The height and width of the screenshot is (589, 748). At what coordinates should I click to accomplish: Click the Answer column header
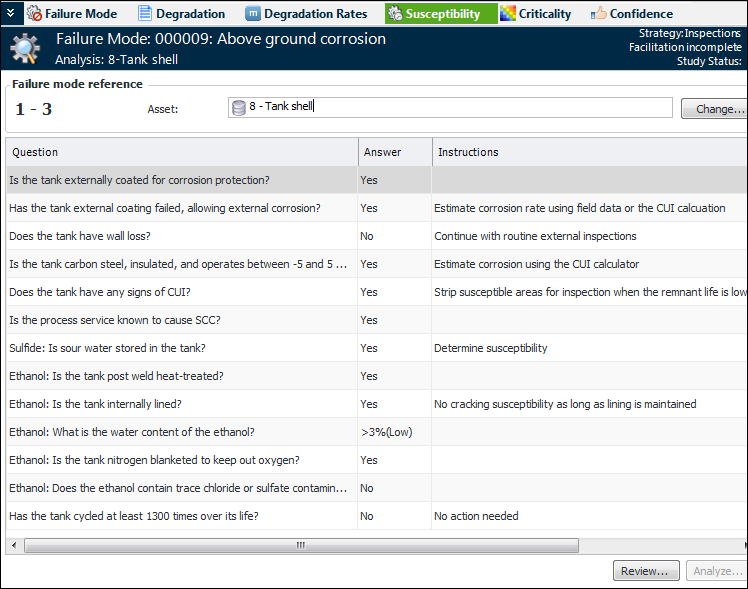click(395, 152)
